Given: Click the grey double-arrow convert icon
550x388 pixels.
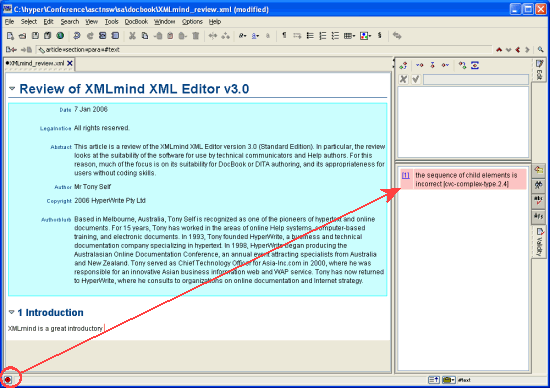Looking at the screenshot, I should click(x=397, y=36).
